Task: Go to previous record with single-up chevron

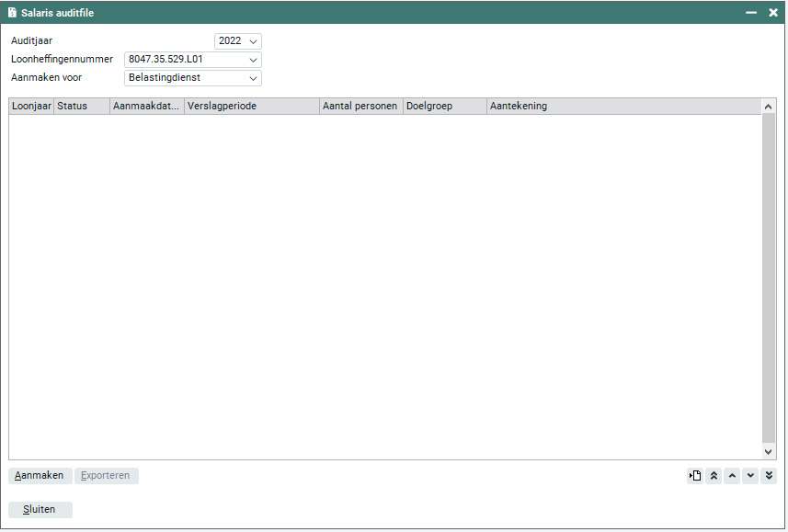Action: pos(732,475)
